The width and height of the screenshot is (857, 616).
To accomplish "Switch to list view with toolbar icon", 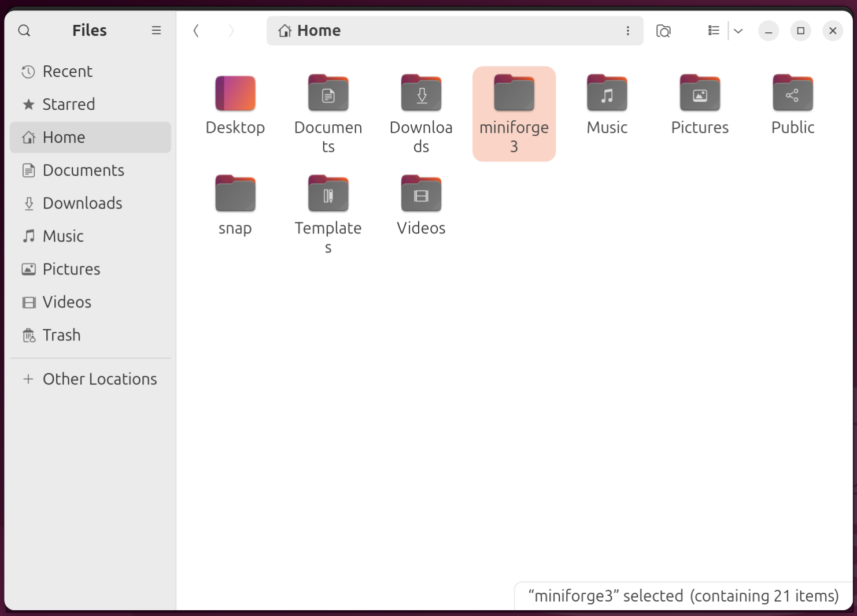I will 714,31.
